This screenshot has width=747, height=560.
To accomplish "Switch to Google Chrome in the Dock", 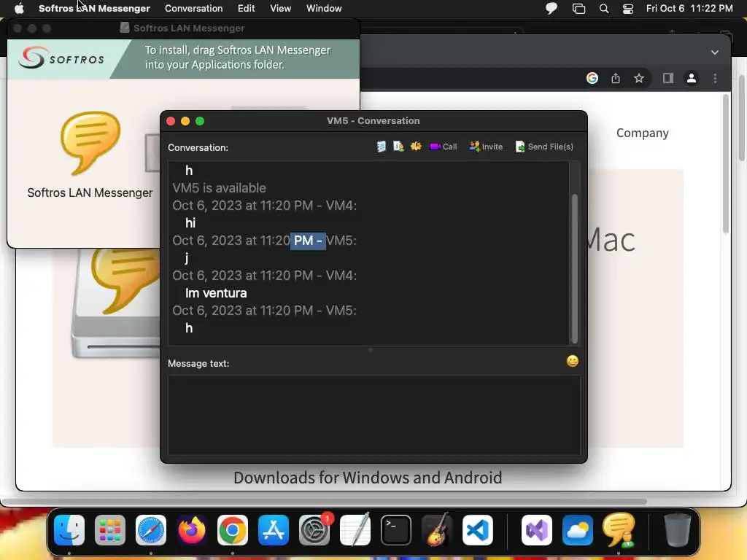I will (x=233, y=530).
